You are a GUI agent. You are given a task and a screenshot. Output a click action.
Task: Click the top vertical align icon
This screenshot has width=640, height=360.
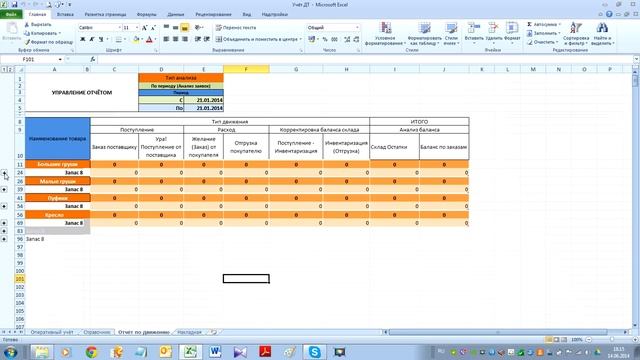(x=166, y=27)
